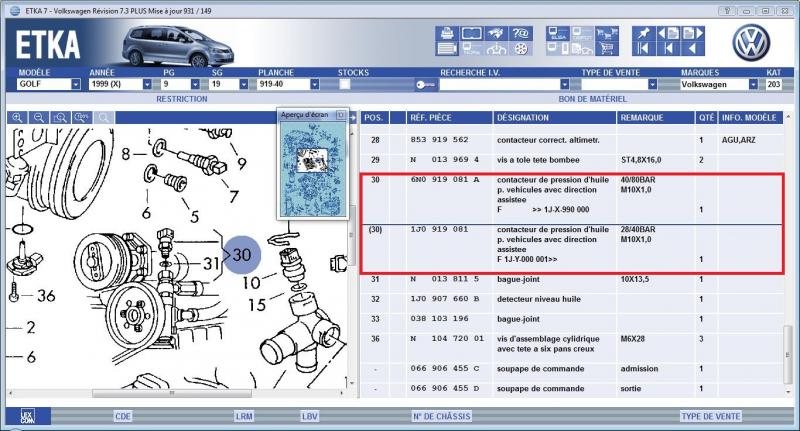Click the Aperçu d'écran overview thumbnail
The image size is (800, 431).
[312, 168]
